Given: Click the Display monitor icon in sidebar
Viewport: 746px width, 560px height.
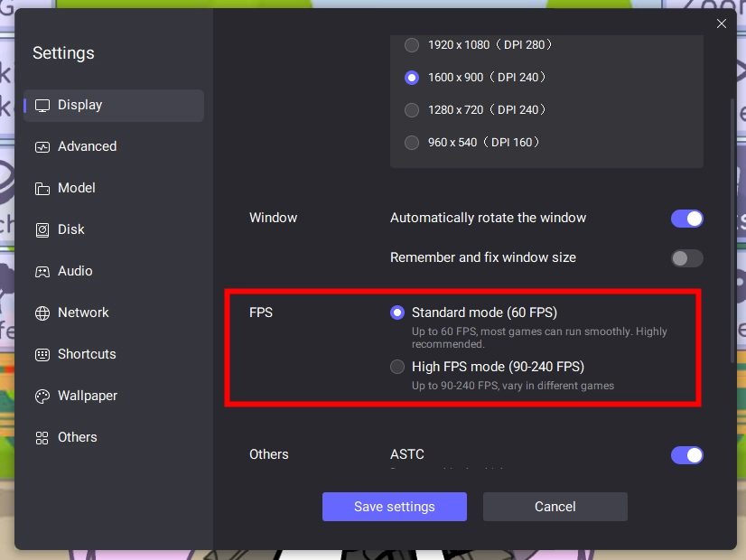Looking at the screenshot, I should click(x=42, y=106).
